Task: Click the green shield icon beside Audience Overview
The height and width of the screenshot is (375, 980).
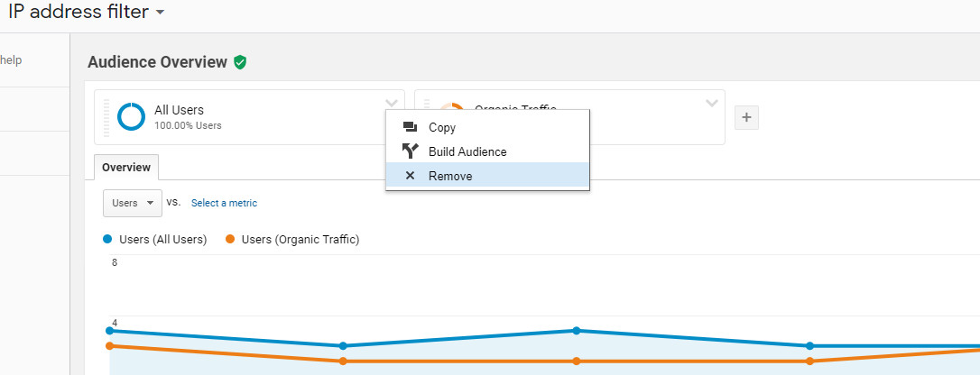Action: click(x=240, y=62)
